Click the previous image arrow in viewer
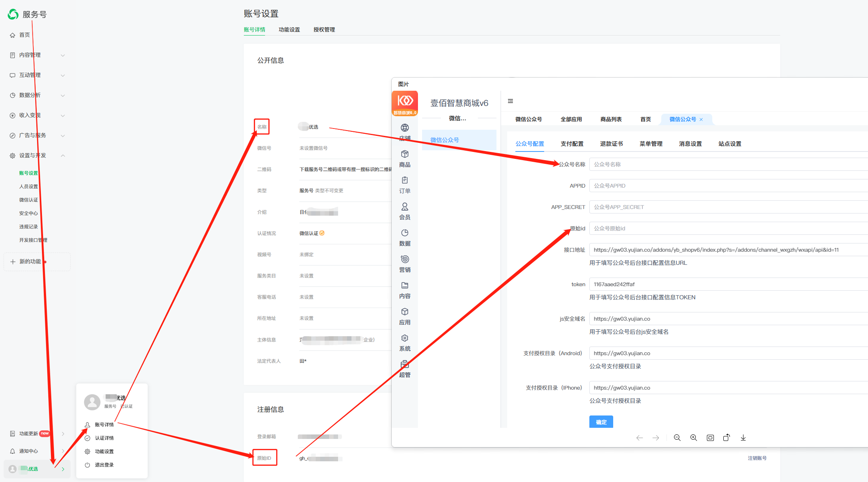 click(x=639, y=438)
